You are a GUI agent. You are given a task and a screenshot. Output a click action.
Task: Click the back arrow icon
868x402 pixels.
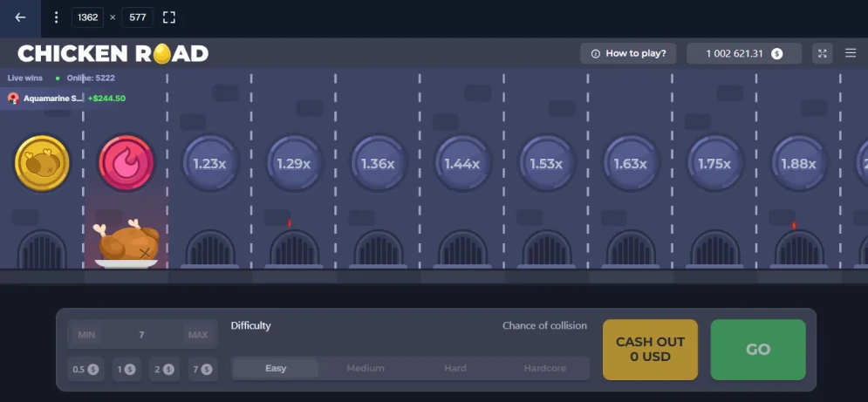pos(20,17)
